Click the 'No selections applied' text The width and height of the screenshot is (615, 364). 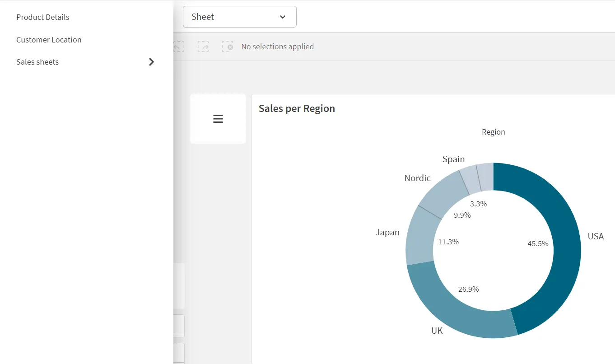coord(277,47)
